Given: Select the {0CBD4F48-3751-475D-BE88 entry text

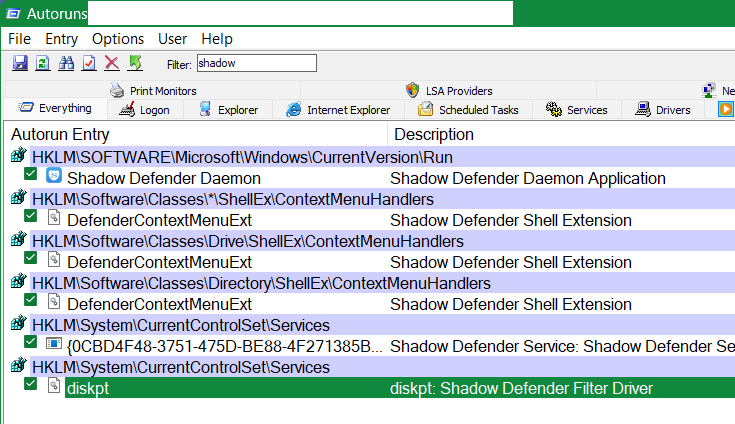Looking at the screenshot, I should [x=225, y=347].
